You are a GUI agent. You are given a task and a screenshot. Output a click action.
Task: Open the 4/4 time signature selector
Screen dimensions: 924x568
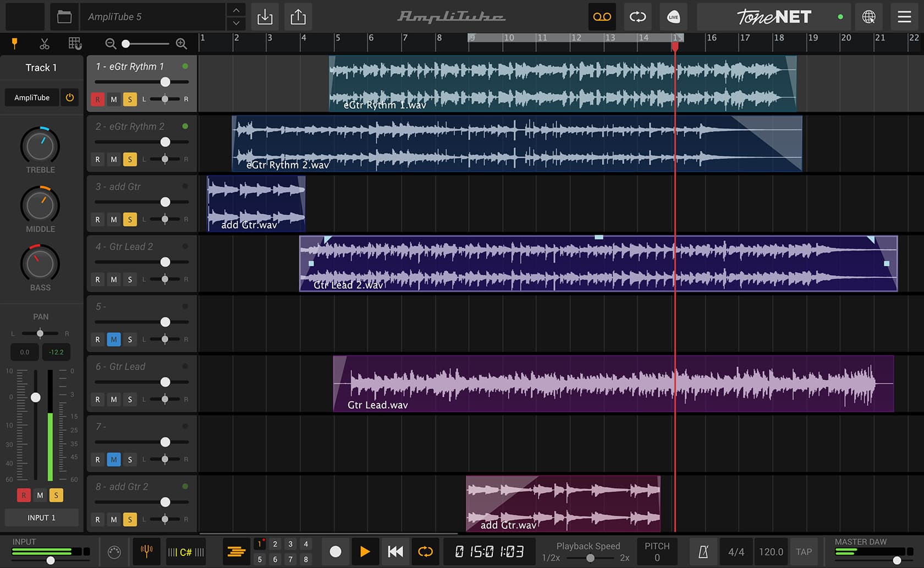tap(736, 551)
